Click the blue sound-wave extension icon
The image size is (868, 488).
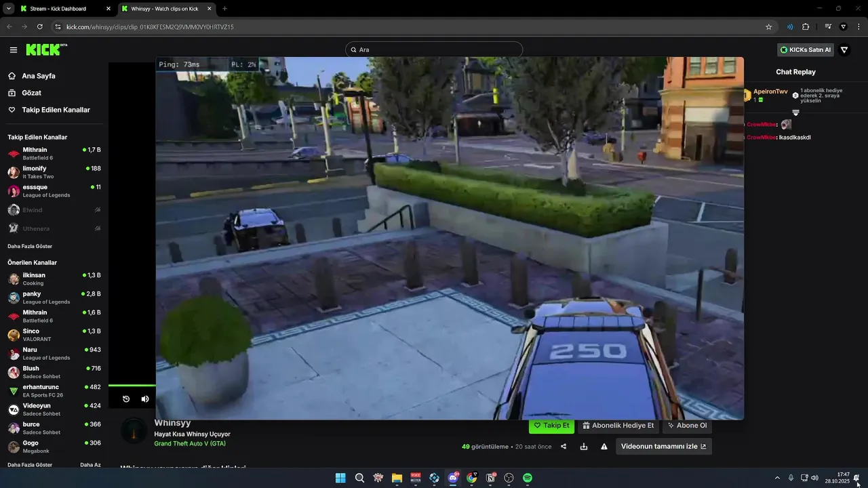790,26
